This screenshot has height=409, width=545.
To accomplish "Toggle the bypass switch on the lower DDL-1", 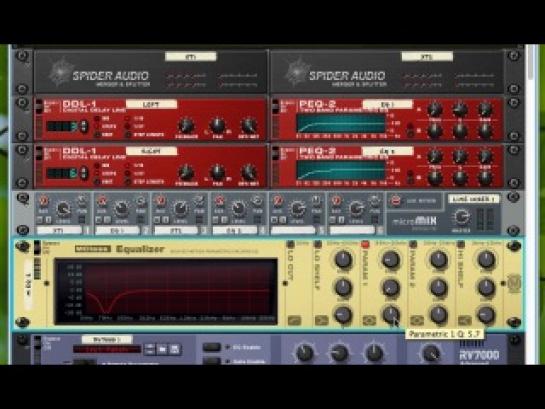I will (39, 153).
